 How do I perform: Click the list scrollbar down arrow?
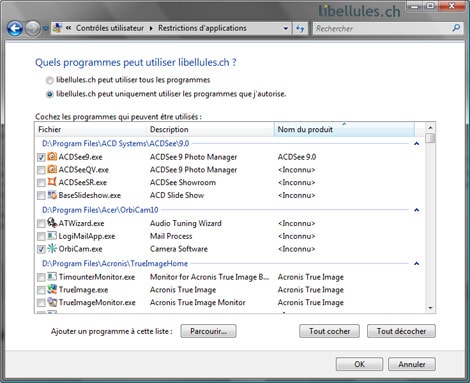(430, 308)
